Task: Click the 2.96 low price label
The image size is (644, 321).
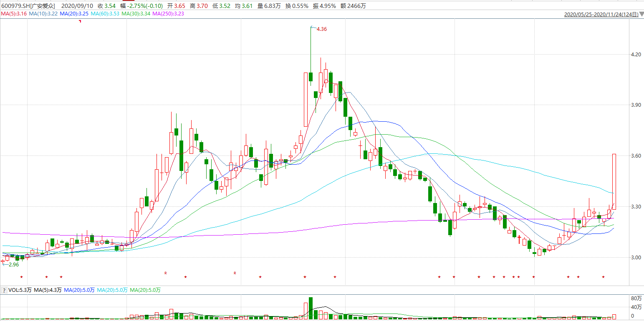Action: point(14,264)
